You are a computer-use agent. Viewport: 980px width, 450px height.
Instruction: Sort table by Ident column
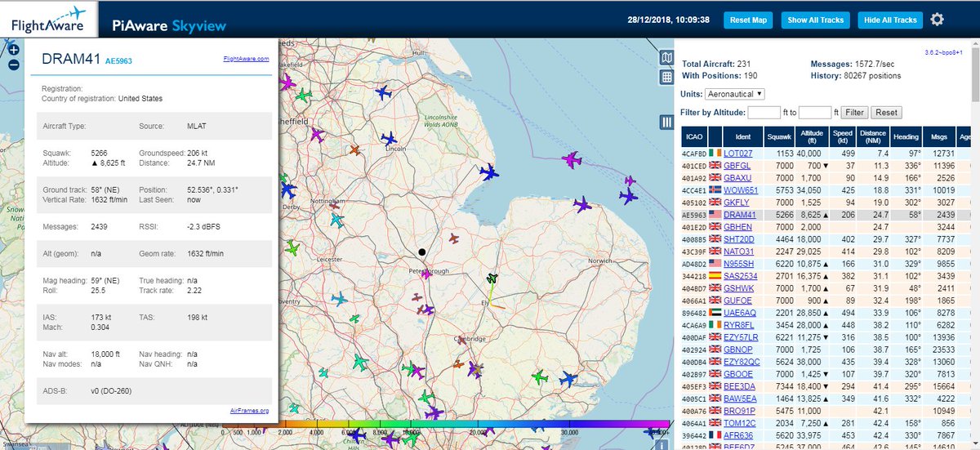pyautogui.click(x=742, y=136)
